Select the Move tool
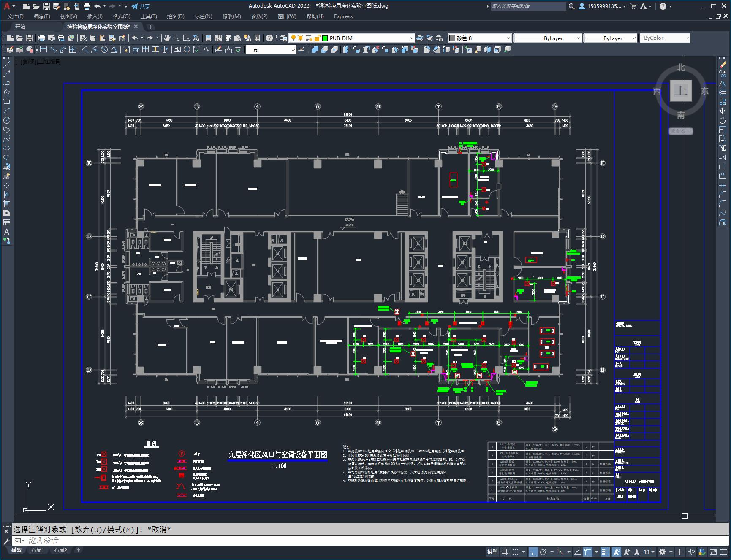This screenshot has height=560, width=731. coord(723,111)
